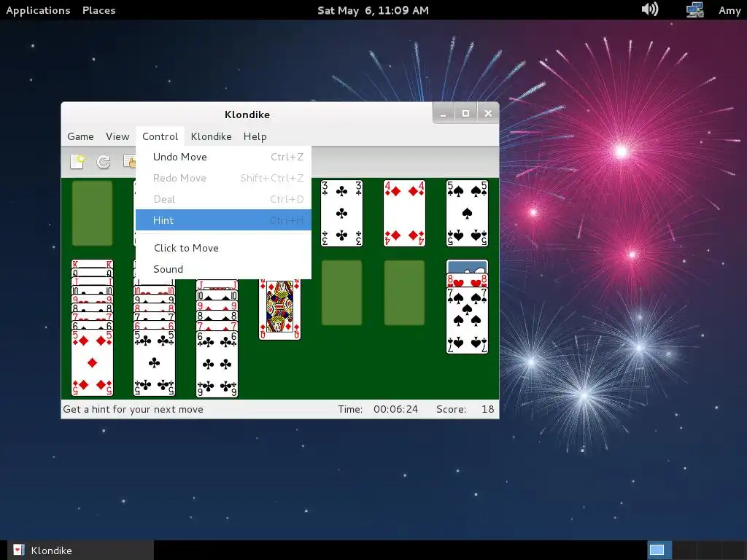Toggle Click to Move option
Screen dimensions: 747x560
coord(223,248)
